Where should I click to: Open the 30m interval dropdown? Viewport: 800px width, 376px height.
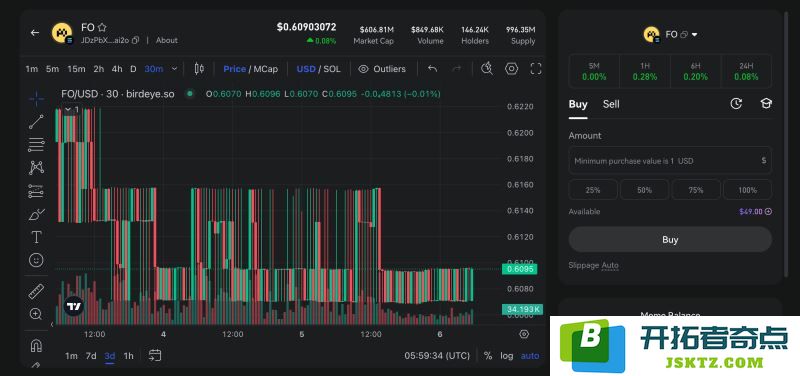(174, 69)
